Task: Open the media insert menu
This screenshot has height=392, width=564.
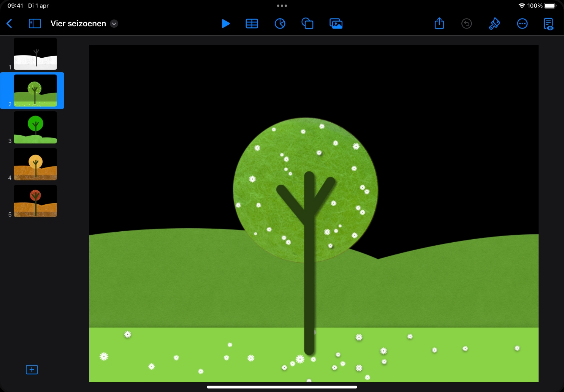Action: click(336, 24)
